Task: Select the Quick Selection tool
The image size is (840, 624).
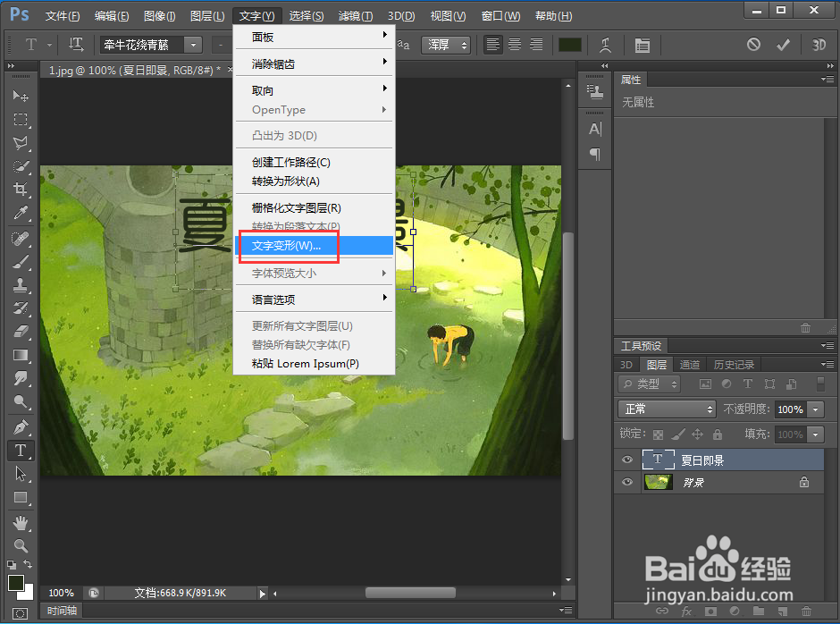Action: pos(21,166)
